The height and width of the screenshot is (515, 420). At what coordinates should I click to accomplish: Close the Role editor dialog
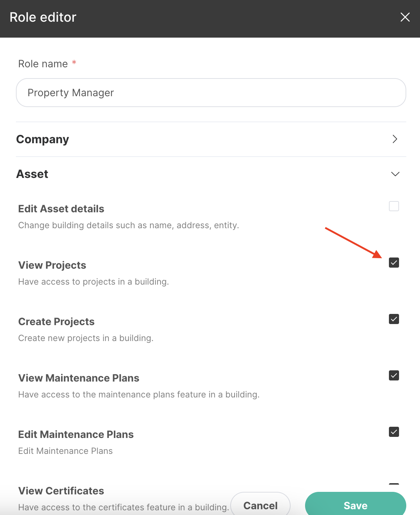point(405,17)
